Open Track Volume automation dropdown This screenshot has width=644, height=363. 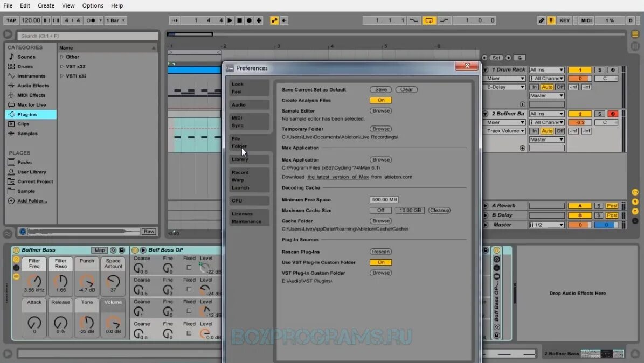[505, 131]
